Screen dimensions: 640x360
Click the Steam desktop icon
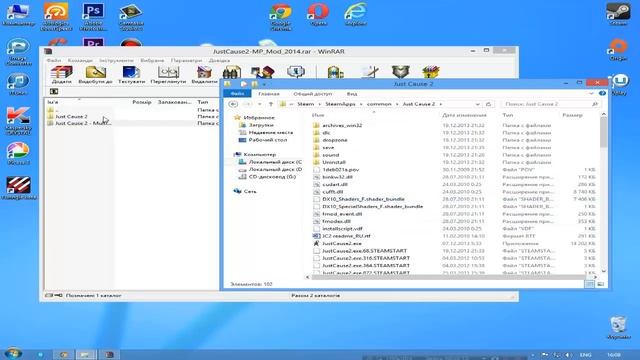tap(618, 14)
